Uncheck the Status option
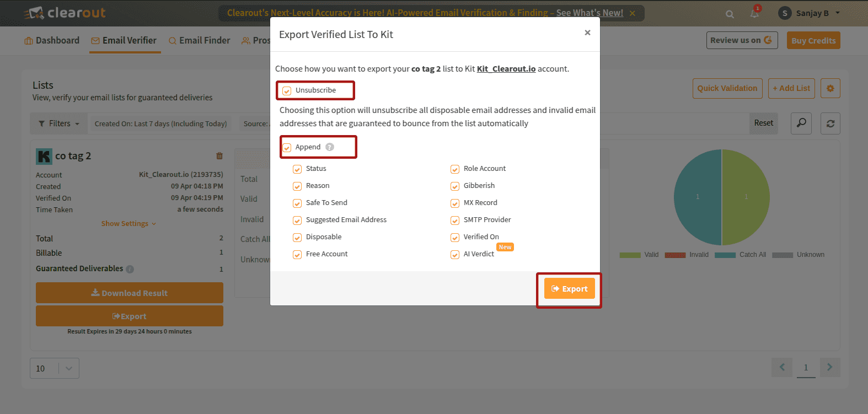 click(x=297, y=169)
